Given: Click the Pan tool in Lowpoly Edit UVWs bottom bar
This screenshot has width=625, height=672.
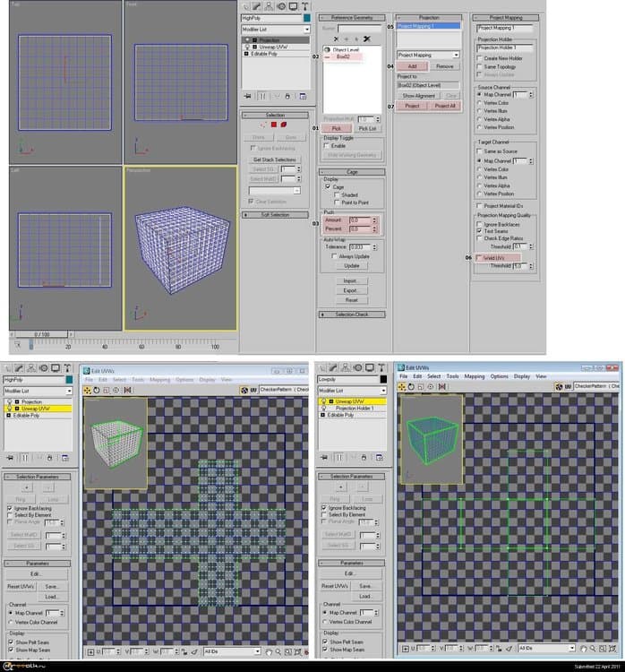Looking at the screenshot, I should [584, 649].
